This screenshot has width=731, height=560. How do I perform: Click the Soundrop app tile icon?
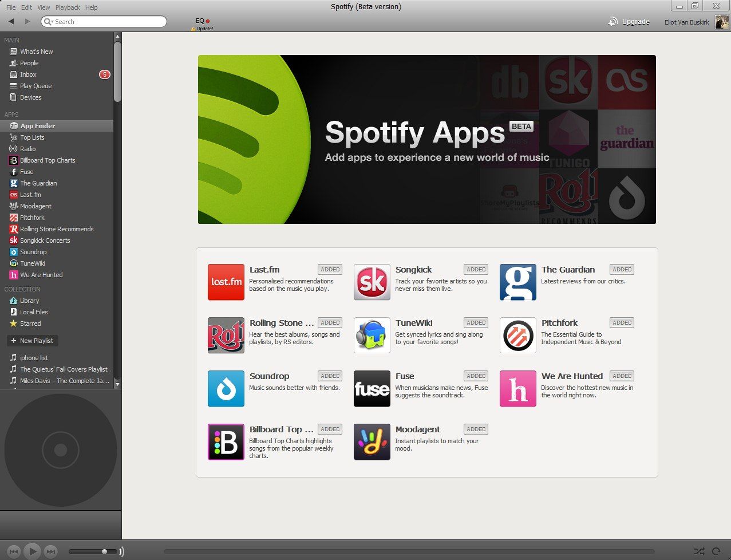(226, 389)
